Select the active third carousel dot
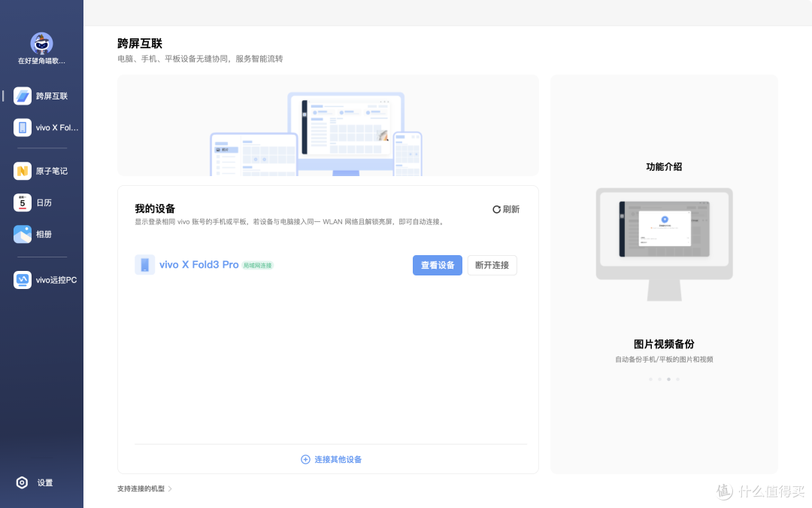This screenshot has width=812, height=508. pyautogui.click(x=668, y=379)
